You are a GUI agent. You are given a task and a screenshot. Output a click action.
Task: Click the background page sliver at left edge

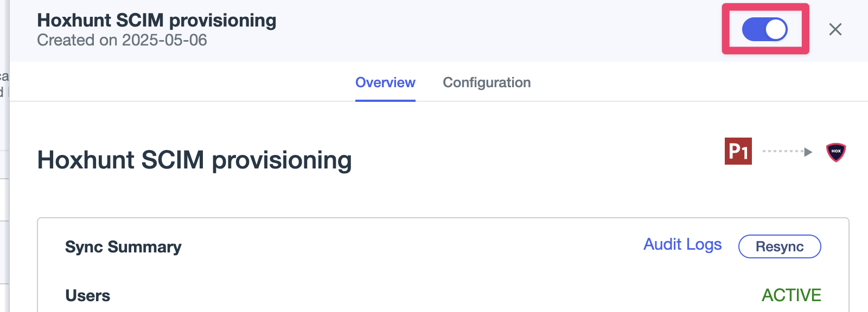[x=4, y=156]
